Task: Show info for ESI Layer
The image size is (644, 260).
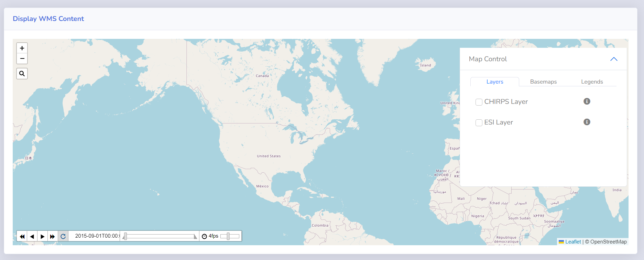Action: pos(587,122)
